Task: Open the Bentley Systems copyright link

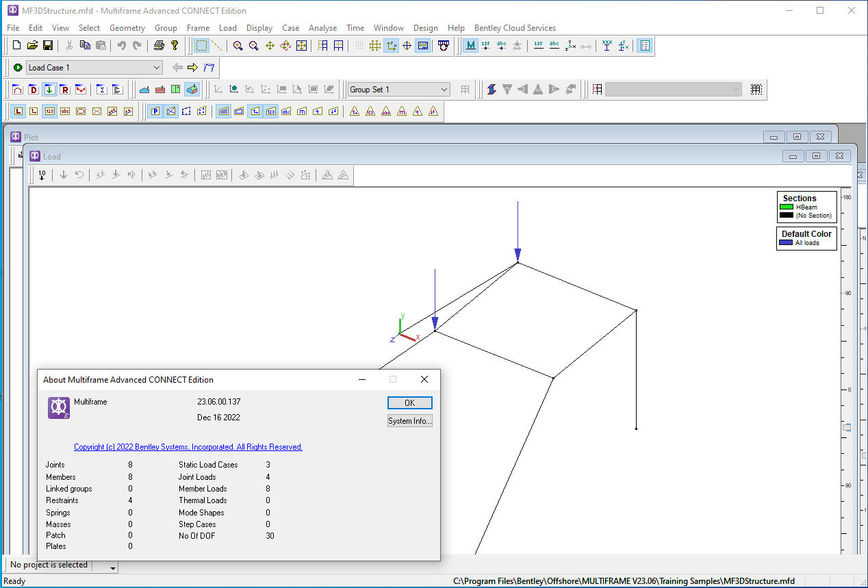Action: click(x=188, y=447)
